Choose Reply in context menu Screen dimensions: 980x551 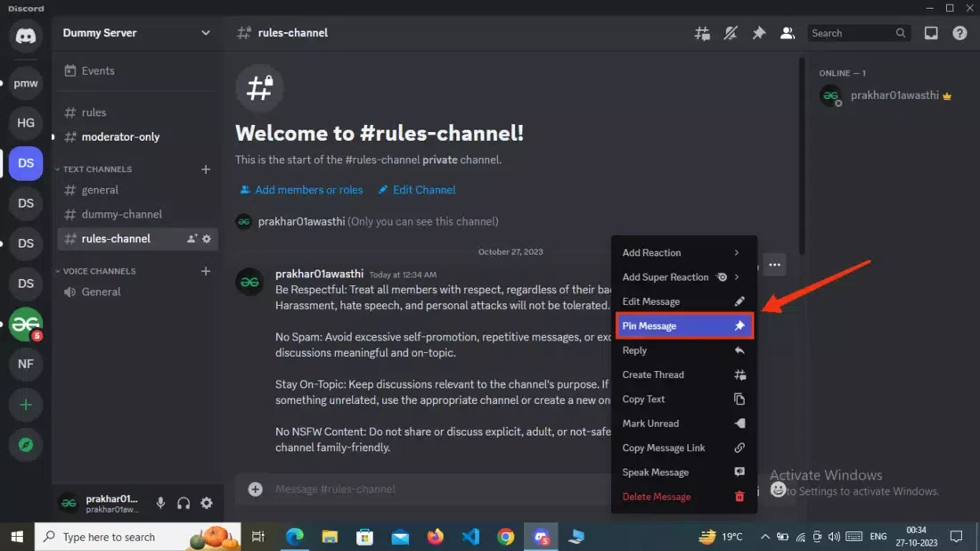[x=683, y=350]
